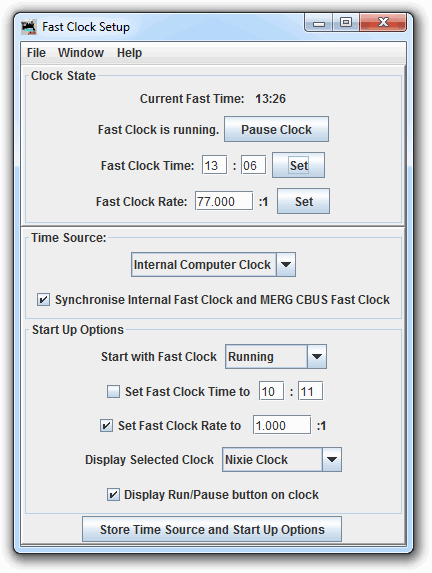Open the Start with Fast Clock Running dropdown
The image size is (432, 573).
pyautogui.click(x=276, y=356)
